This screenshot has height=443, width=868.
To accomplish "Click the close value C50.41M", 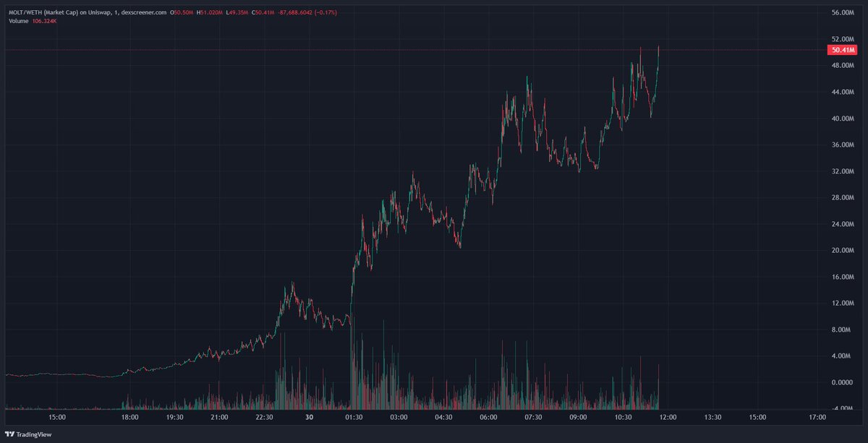I will (x=264, y=13).
